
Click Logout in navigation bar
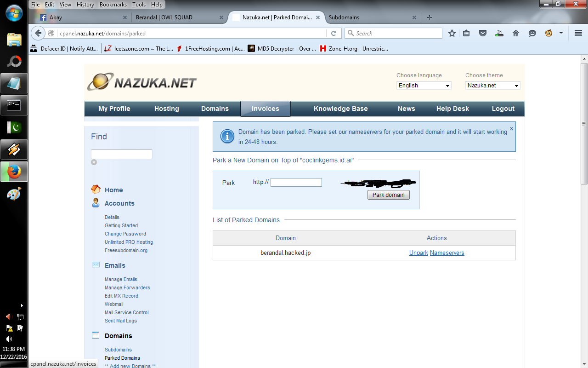point(503,109)
